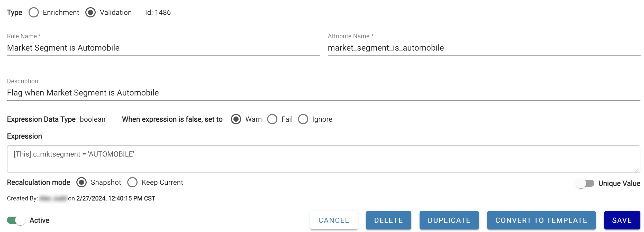
Task: Select the Validation type radio button
Action: pyautogui.click(x=90, y=12)
